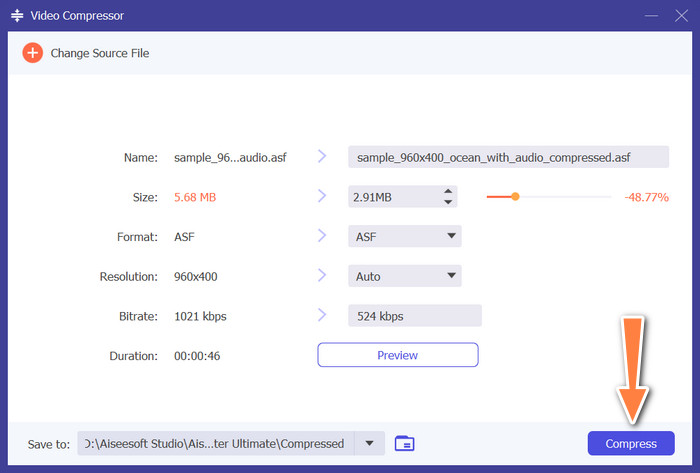This screenshot has height=473, width=700.
Task: Click the arrow icon beside Name row
Action: coord(322,157)
